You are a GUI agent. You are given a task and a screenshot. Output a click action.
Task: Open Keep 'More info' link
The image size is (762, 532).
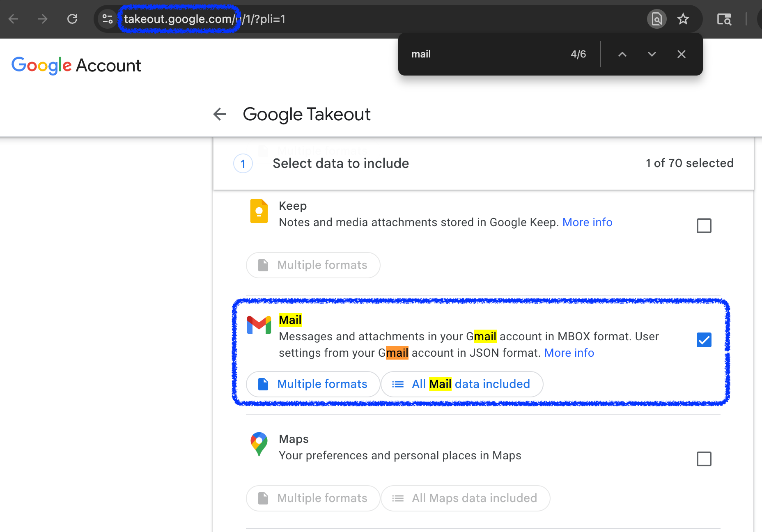tap(587, 222)
